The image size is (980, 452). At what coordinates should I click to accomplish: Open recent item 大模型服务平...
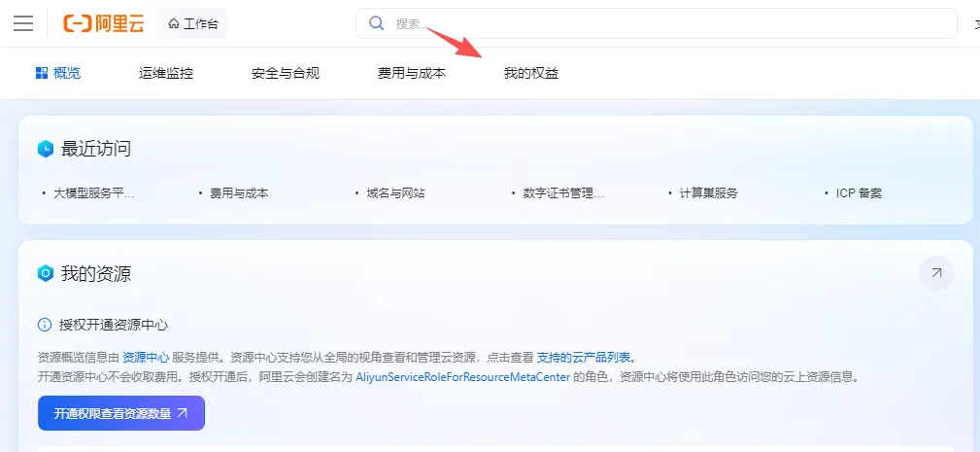pyautogui.click(x=94, y=193)
